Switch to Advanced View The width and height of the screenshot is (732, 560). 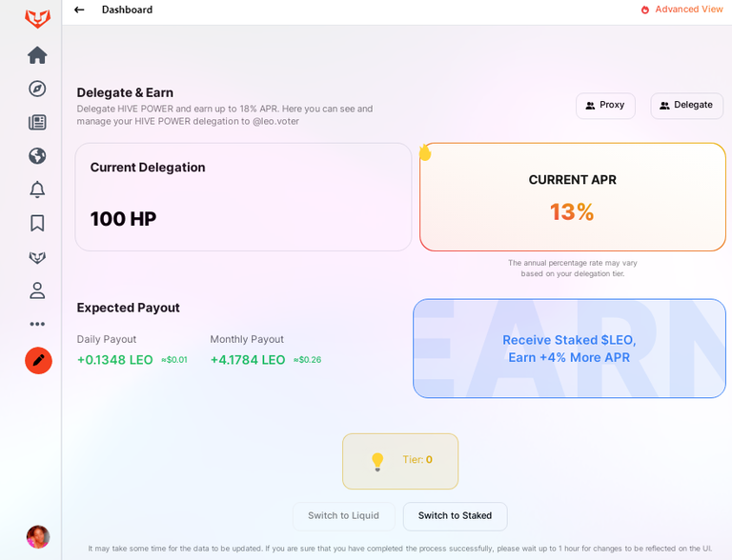(x=682, y=10)
